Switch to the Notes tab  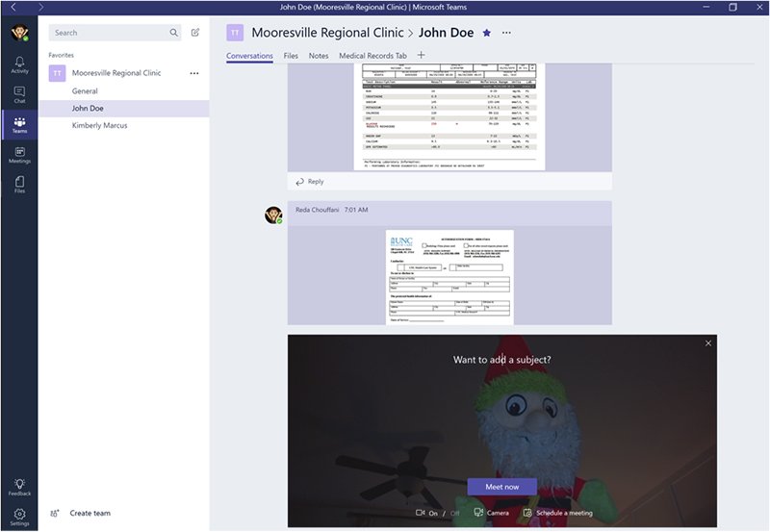[x=319, y=56]
